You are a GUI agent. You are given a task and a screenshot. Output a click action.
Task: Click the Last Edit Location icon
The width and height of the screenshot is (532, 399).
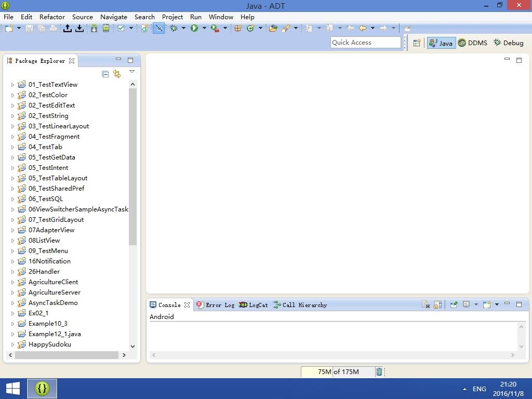point(350,29)
